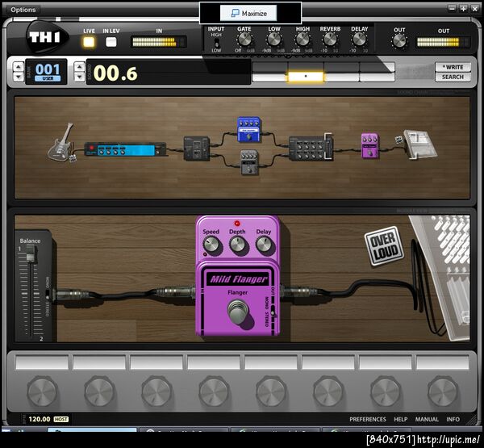Select the first bottom-row variation slot
Viewport: 484px width, 448px height.
270,77
